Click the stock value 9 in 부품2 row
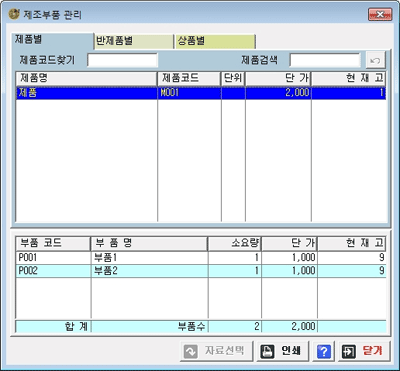The width and height of the screenshot is (400, 371). [352, 271]
